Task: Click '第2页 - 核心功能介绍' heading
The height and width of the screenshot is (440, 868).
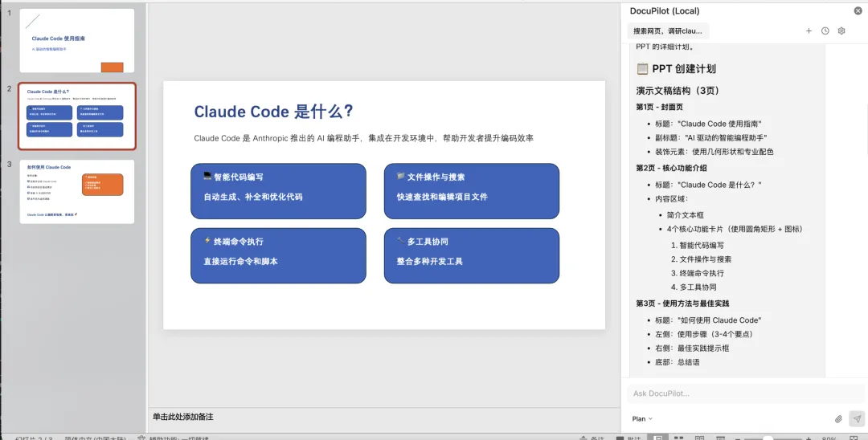Action: [x=671, y=168]
